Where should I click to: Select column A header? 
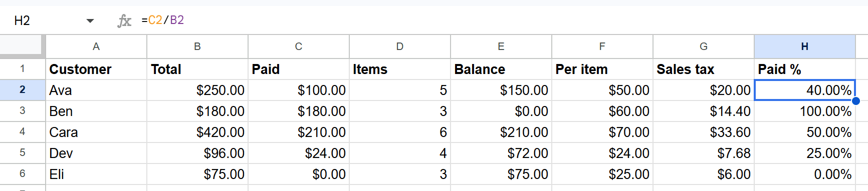point(96,46)
